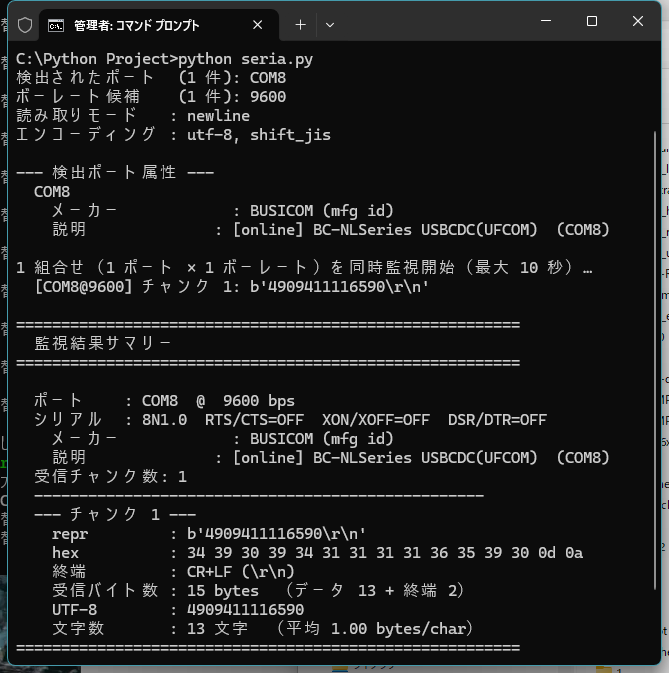Click the '受信バイト数 : 15 bytes' line
The height and width of the screenshot is (673, 669).
[x=258, y=591]
